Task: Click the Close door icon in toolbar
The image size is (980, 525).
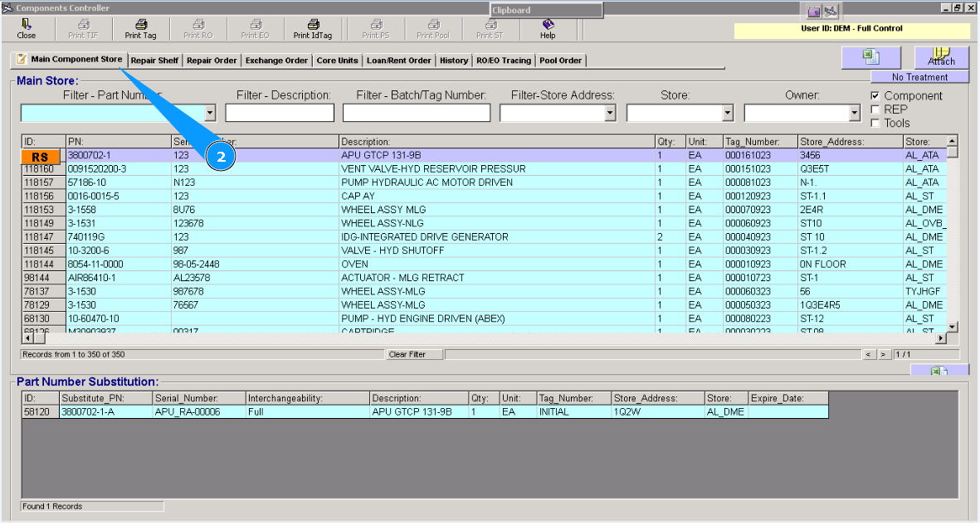Action: click(27, 26)
